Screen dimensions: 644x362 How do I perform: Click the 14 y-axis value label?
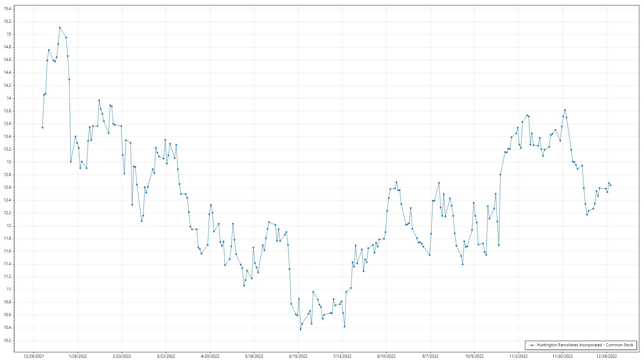(x=9, y=98)
